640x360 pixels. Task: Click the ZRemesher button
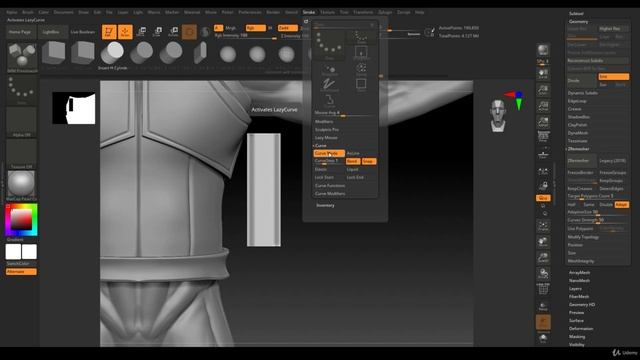[582, 161]
